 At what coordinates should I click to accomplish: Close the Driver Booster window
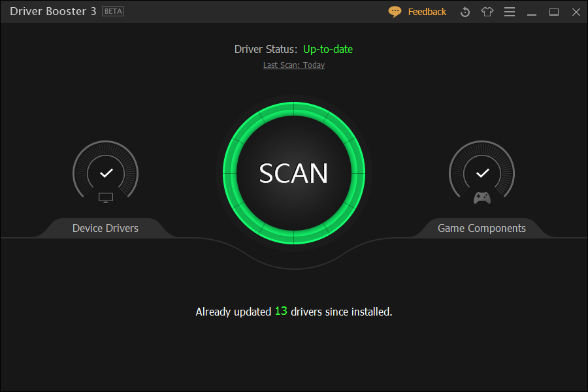pyautogui.click(x=576, y=12)
